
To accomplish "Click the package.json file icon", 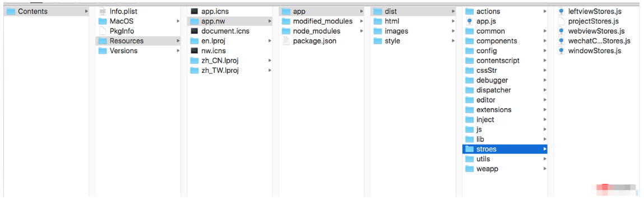I will 286,41.
